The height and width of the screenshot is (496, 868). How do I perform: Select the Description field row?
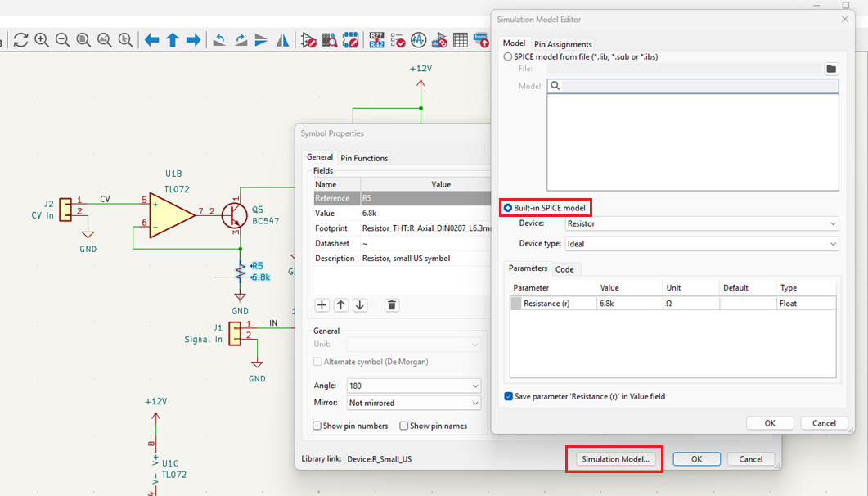click(402, 258)
